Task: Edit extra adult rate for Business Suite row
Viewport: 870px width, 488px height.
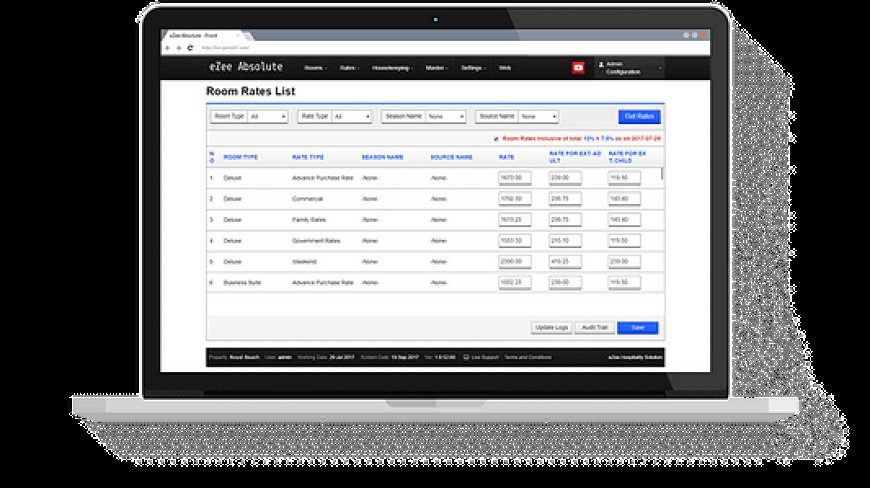Action: [565, 282]
